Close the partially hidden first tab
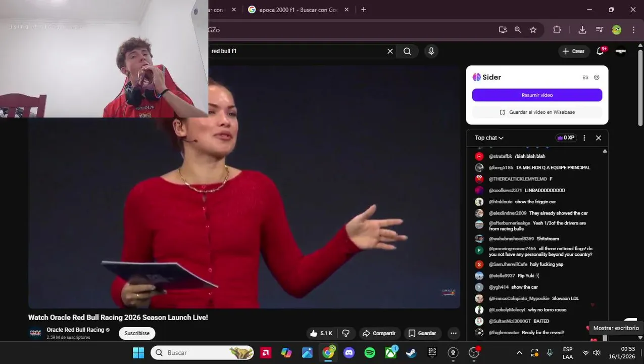Viewport: 644px width, 364px height. pos(234,10)
